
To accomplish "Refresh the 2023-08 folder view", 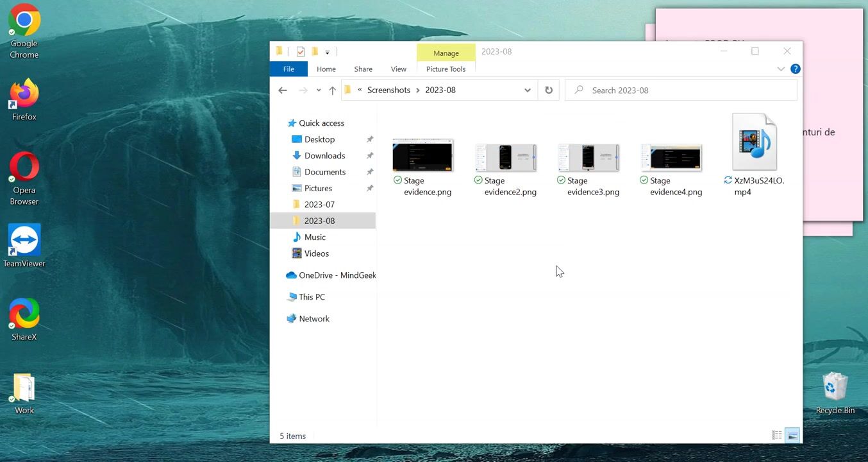I will click(x=549, y=90).
